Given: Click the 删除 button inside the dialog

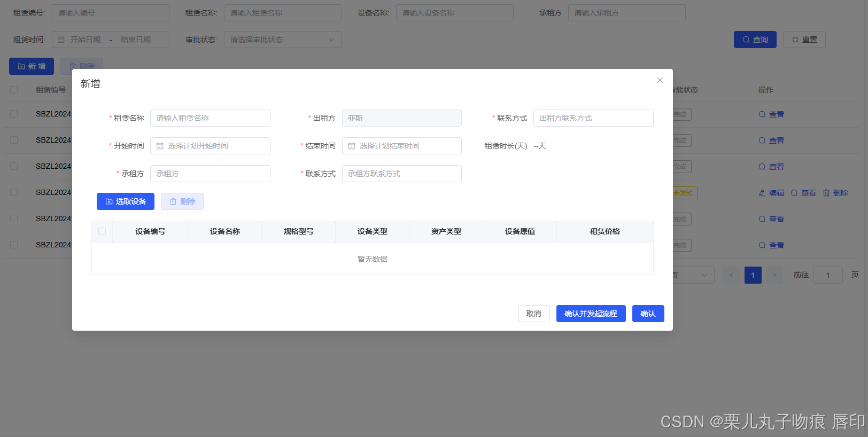Looking at the screenshot, I should click(x=182, y=201).
